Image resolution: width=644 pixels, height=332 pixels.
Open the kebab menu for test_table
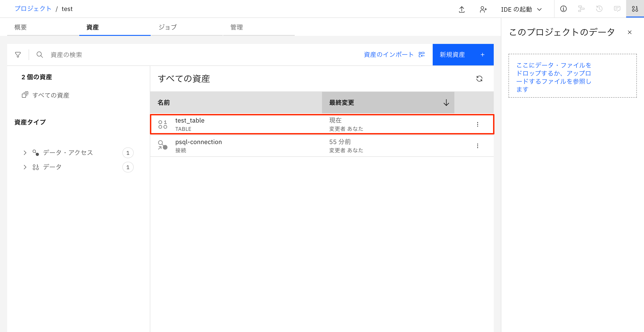[477, 124]
